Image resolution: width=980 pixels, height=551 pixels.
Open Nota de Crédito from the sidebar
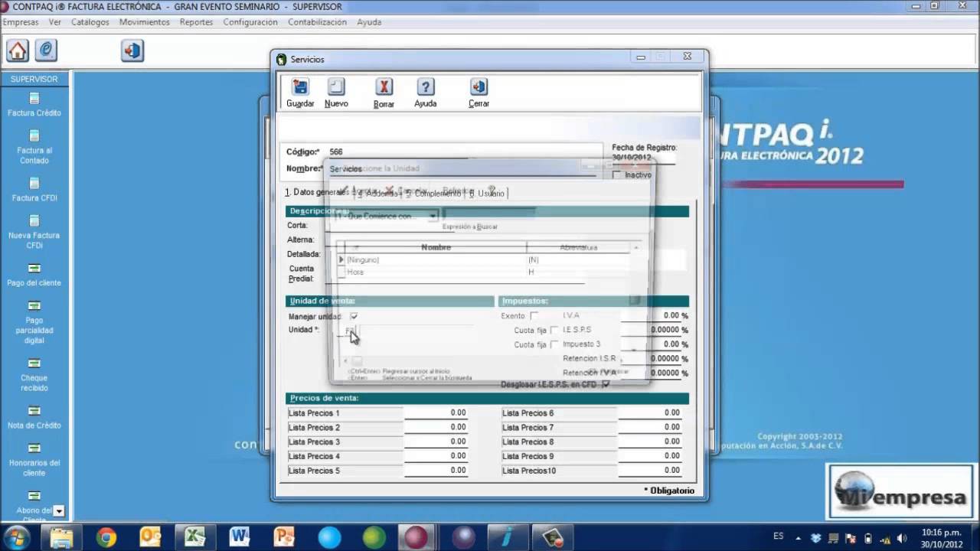tap(34, 417)
